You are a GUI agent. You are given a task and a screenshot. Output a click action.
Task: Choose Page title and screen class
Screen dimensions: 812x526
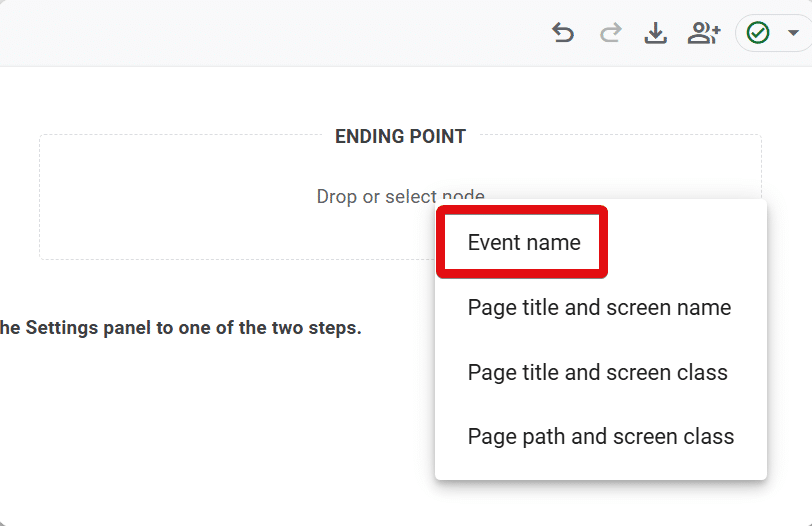pos(601,372)
